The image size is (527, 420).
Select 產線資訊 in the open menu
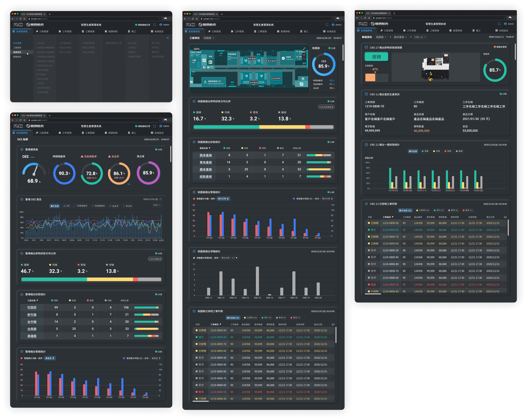pos(17,52)
